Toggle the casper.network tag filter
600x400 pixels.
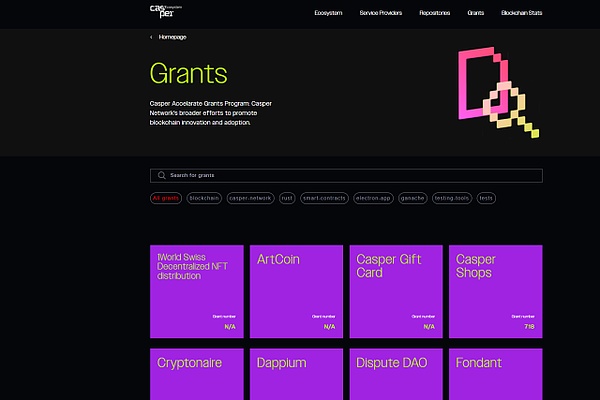[249, 198]
